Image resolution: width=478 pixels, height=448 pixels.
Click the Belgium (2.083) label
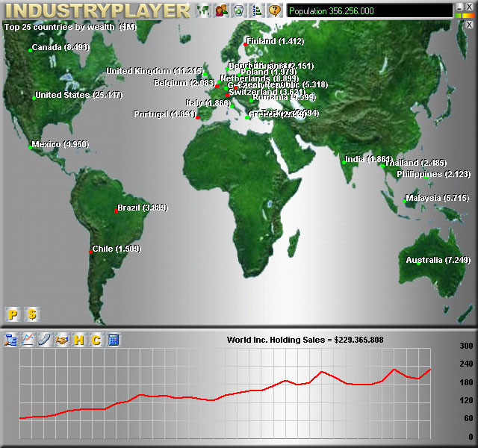184,83
